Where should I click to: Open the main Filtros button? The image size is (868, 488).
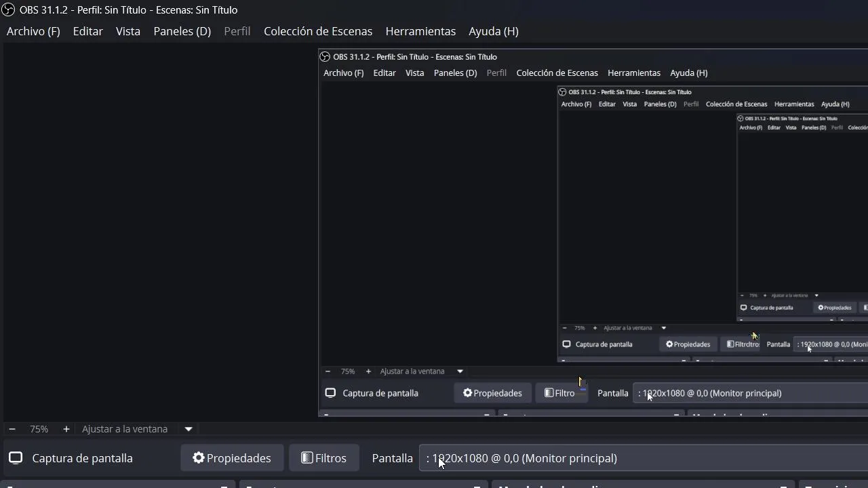pyautogui.click(x=324, y=458)
